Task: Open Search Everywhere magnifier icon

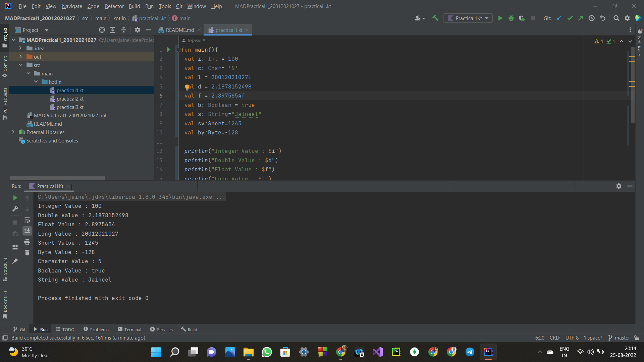Action: point(616,18)
